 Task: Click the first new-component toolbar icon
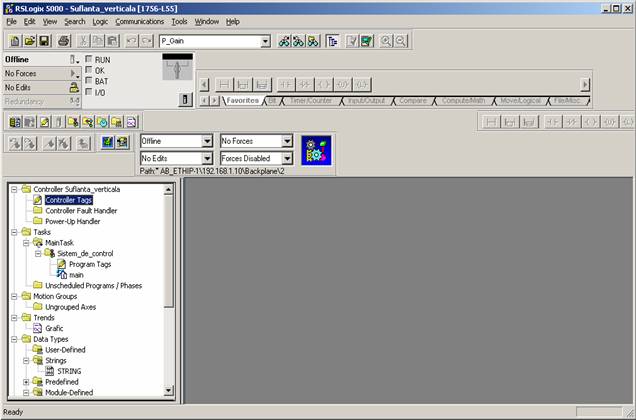(15, 122)
